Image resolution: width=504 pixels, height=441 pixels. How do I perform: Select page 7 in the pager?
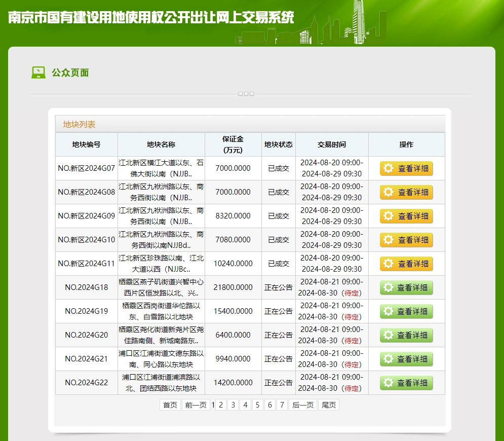click(x=282, y=405)
